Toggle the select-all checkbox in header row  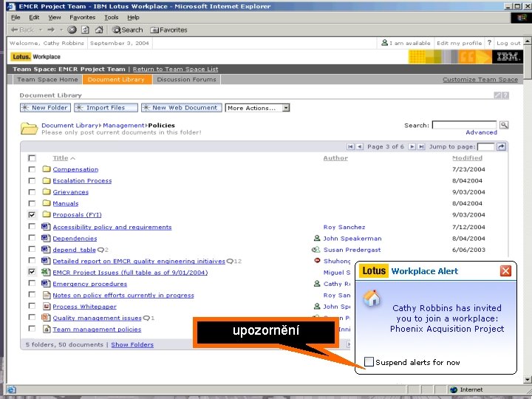[x=32, y=158]
